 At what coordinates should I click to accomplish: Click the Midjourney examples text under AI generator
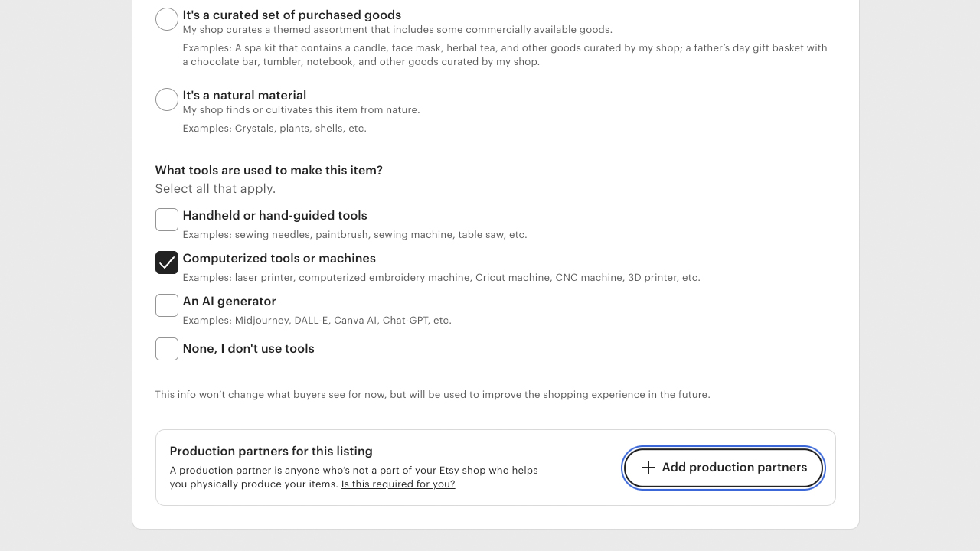click(x=316, y=320)
